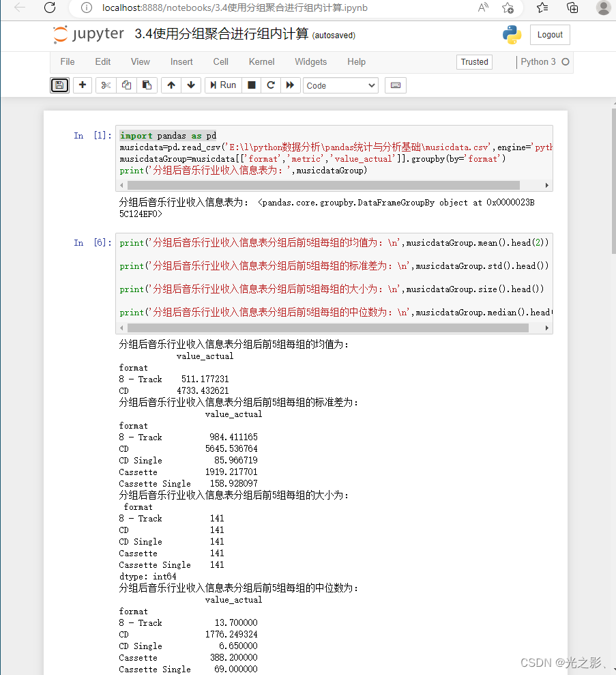Restart the kernel with refresh icon

[271, 85]
